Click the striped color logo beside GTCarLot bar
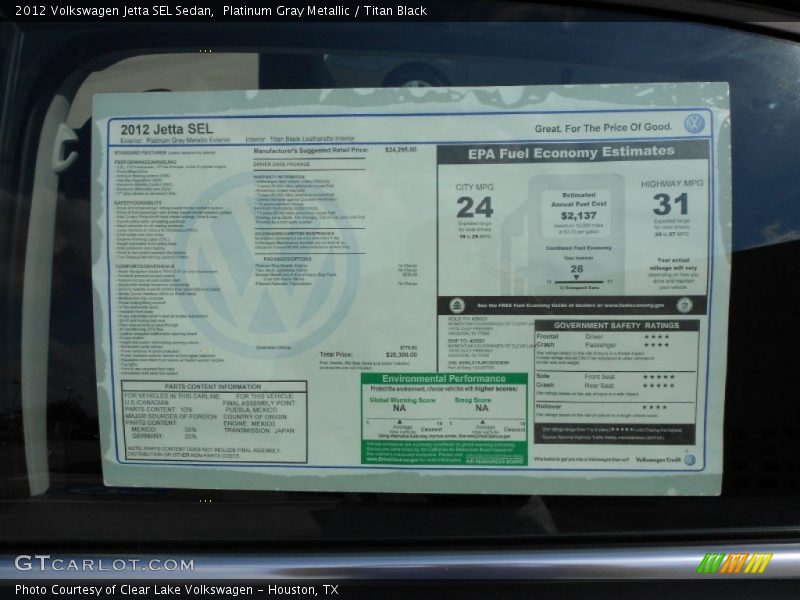The width and height of the screenshot is (800, 600). (x=735, y=563)
